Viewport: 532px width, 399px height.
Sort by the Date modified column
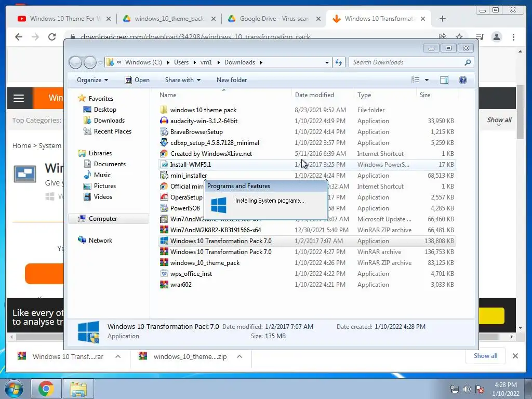tap(322, 95)
